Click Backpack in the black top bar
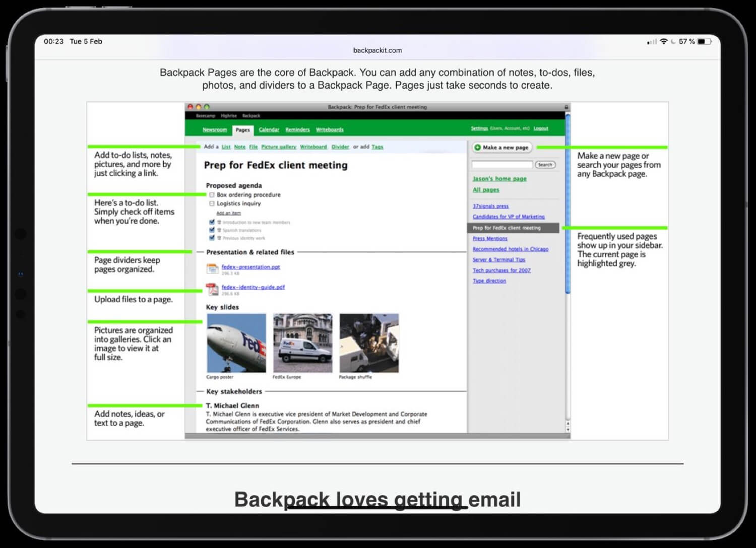This screenshot has height=548, width=756. click(x=251, y=116)
